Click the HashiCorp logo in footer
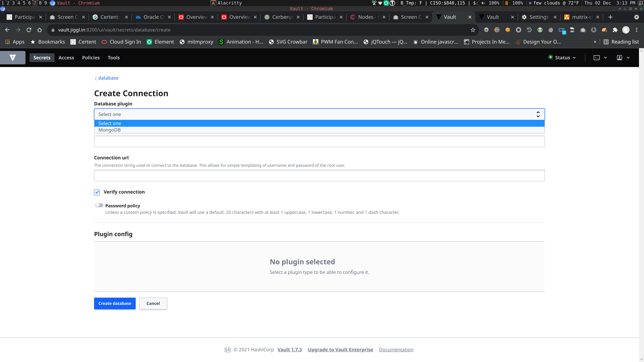 (227, 350)
